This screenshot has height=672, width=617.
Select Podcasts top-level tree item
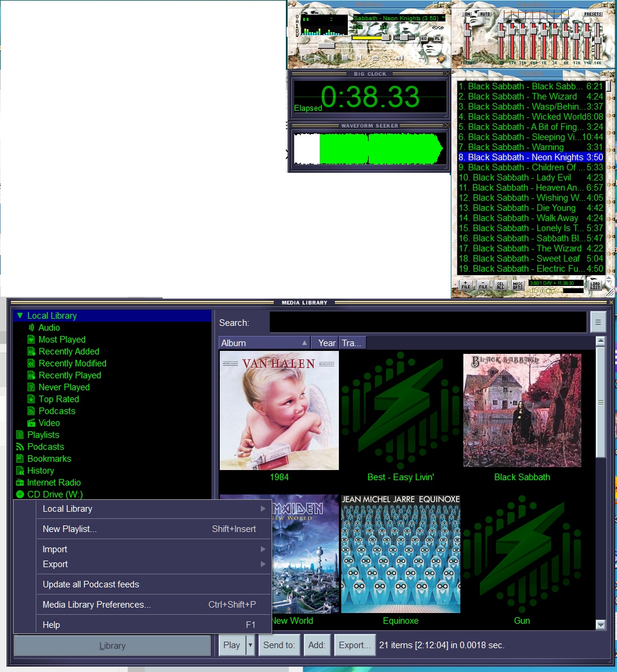(40, 447)
